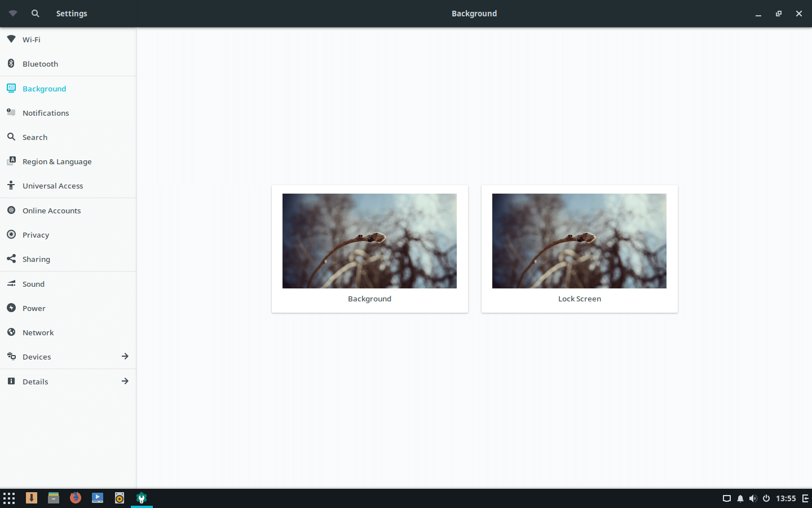The height and width of the screenshot is (508, 812).
Task: Open Privacy settings
Action: (x=68, y=235)
